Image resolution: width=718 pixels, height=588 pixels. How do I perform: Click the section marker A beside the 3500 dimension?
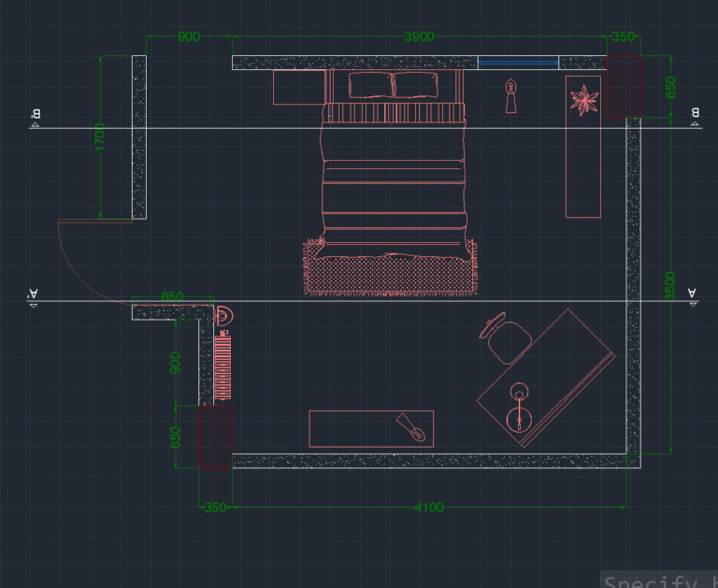pos(693,296)
